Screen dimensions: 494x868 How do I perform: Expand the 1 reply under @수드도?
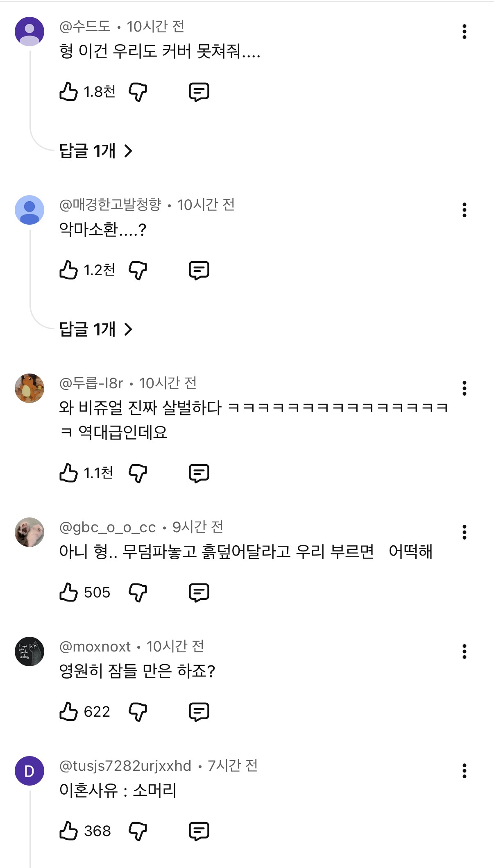[x=96, y=151]
